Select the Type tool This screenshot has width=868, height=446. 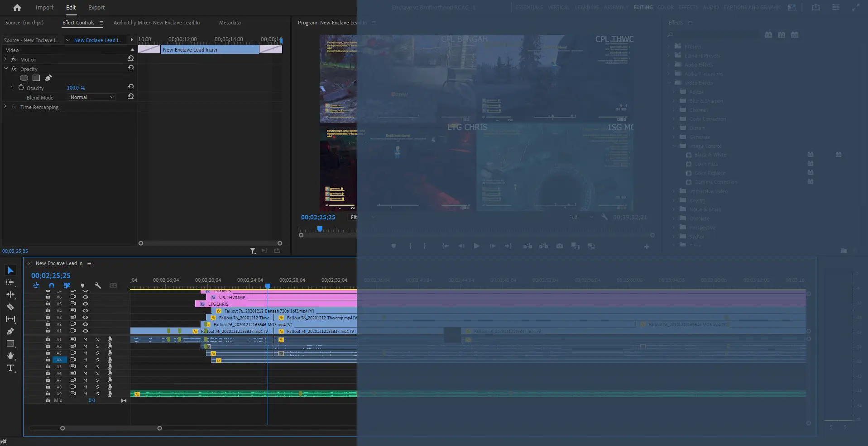pyautogui.click(x=10, y=368)
